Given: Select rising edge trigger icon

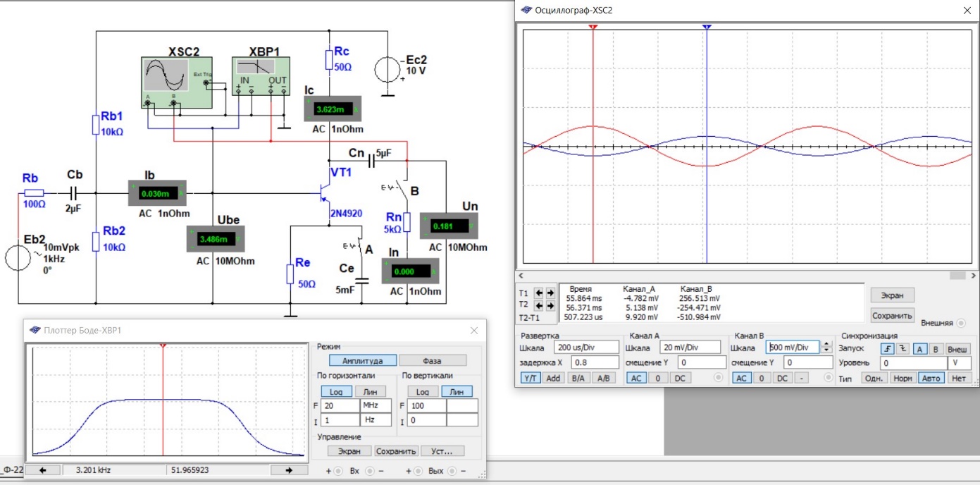Looking at the screenshot, I should [x=887, y=348].
